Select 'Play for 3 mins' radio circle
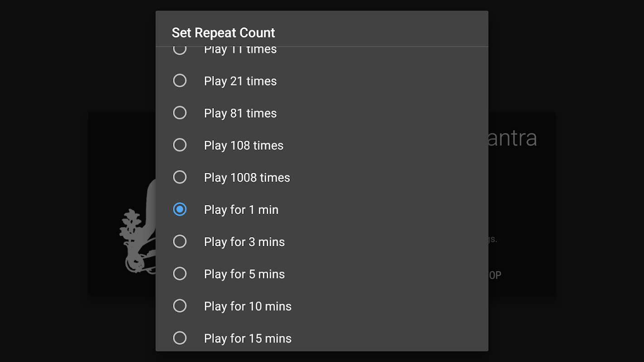 pyautogui.click(x=180, y=241)
